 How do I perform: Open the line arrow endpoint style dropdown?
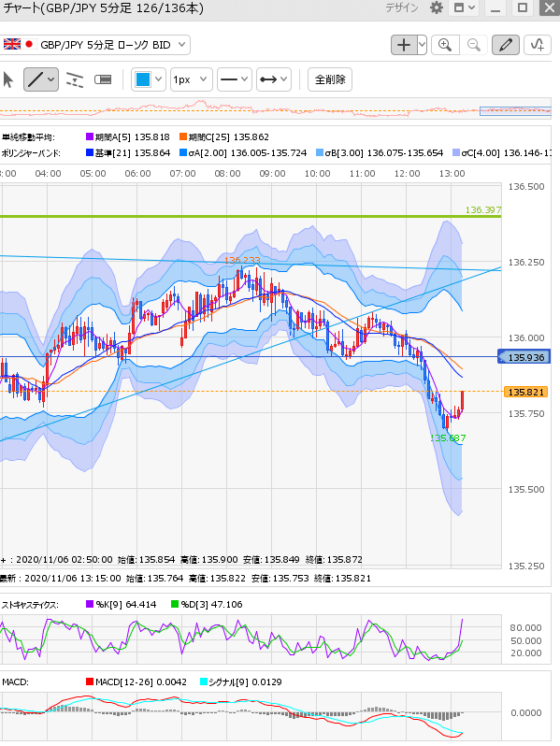click(x=274, y=79)
